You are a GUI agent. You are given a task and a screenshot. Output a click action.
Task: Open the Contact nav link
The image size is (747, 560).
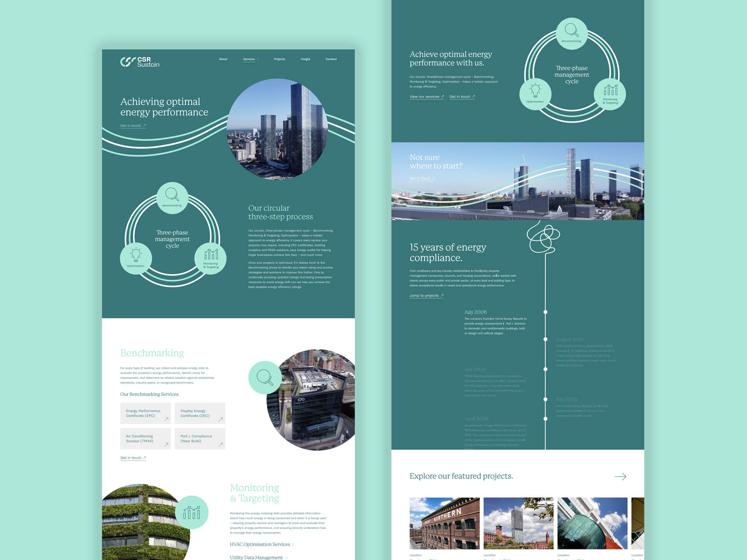click(x=331, y=59)
